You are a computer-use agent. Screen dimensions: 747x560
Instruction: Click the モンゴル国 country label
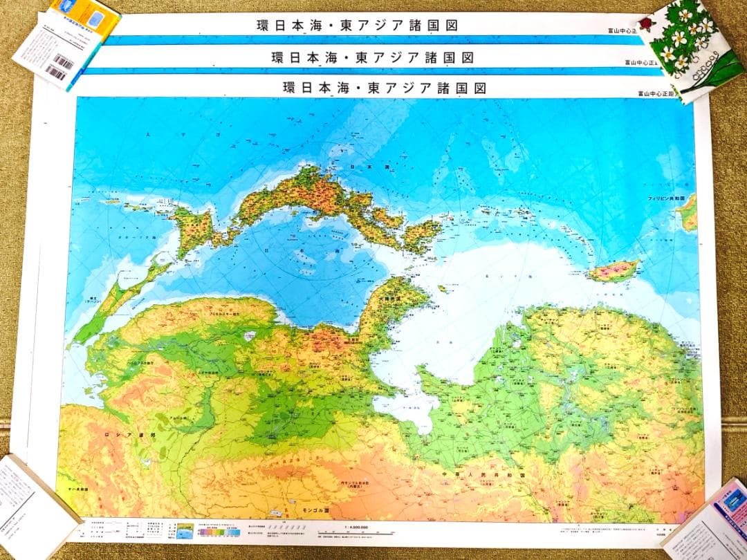click(x=316, y=510)
